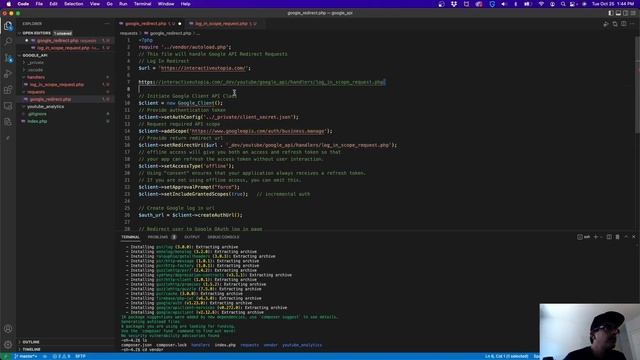Screen dimensions: 640x360
Task: Open the Customize Layout icon
Action: pyautogui.click(x=633, y=13)
